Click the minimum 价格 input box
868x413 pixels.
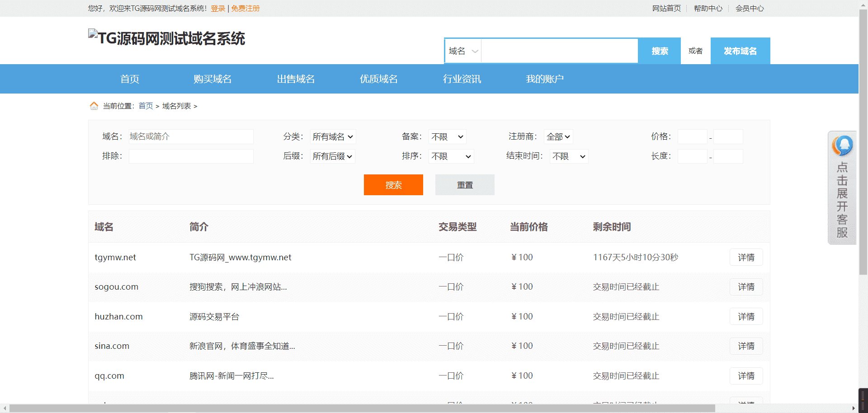pos(692,136)
